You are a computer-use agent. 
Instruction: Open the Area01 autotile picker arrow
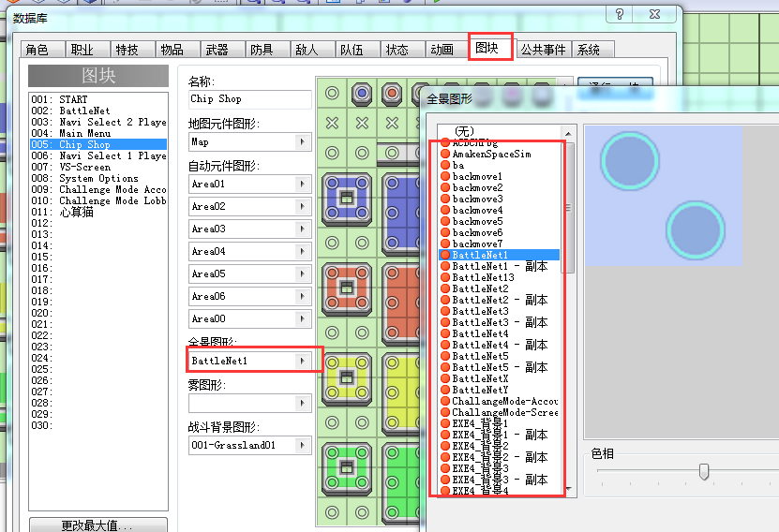pyautogui.click(x=303, y=185)
